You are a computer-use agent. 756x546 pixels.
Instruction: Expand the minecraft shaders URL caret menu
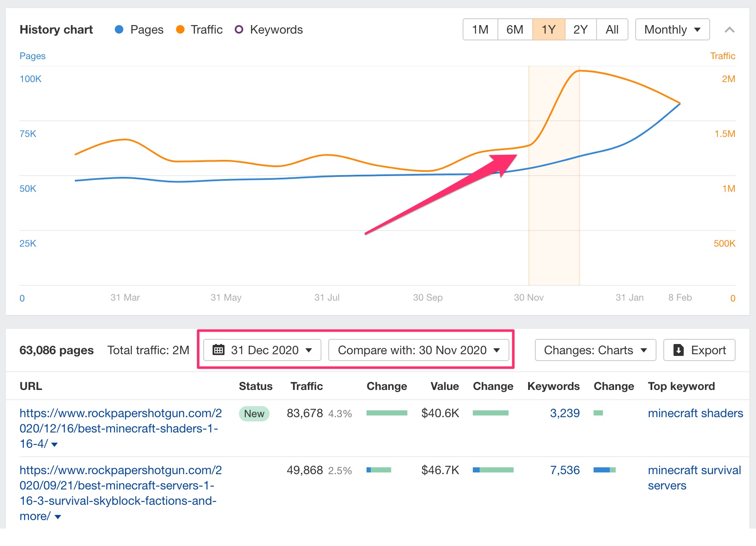[54, 445]
